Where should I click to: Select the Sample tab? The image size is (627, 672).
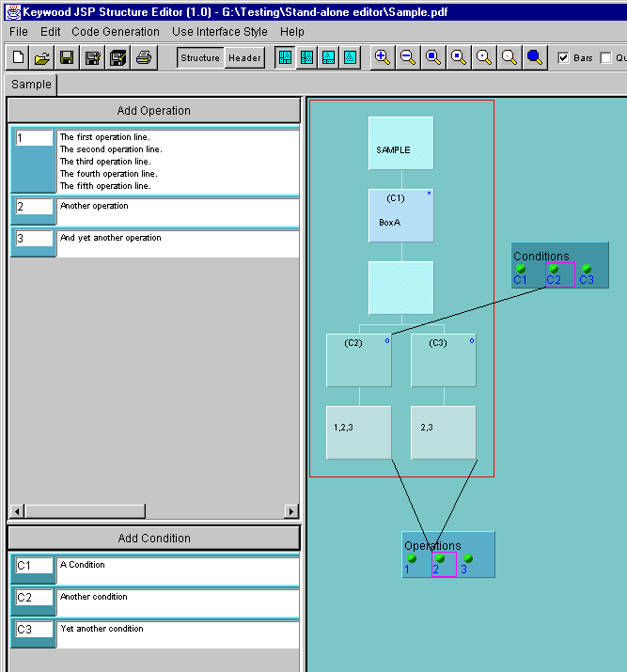(x=31, y=85)
